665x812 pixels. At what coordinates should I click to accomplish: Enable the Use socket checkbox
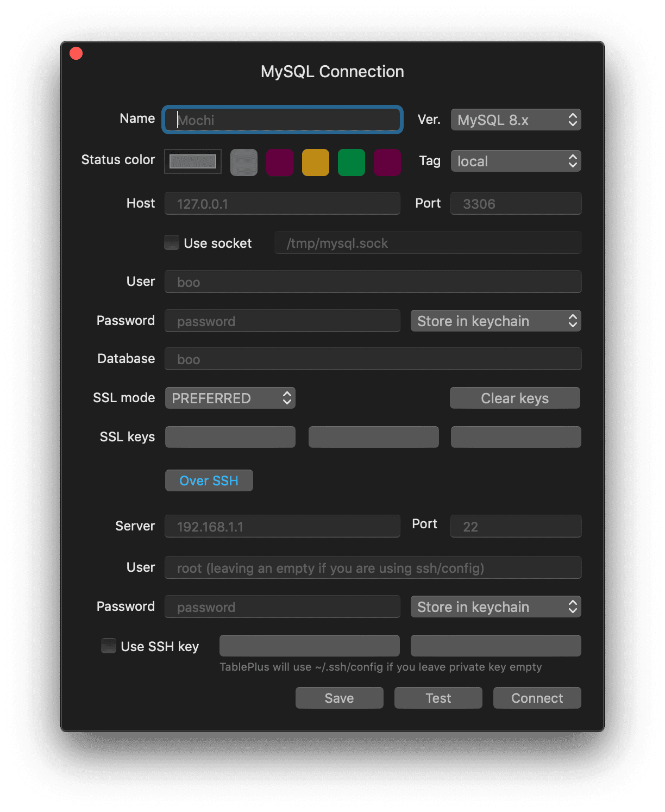(172, 242)
